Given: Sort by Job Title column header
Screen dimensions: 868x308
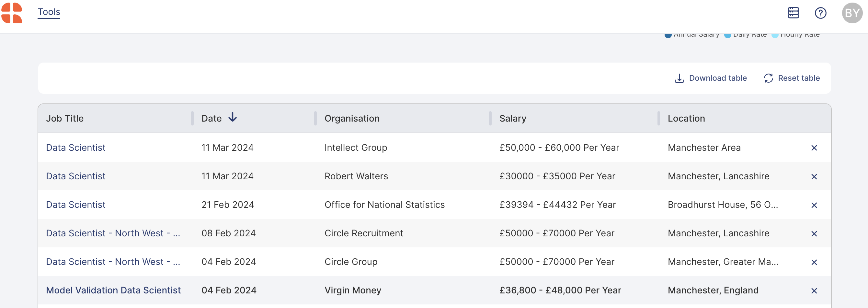Looking at the screenshot, I should click(x=65, y=118).
